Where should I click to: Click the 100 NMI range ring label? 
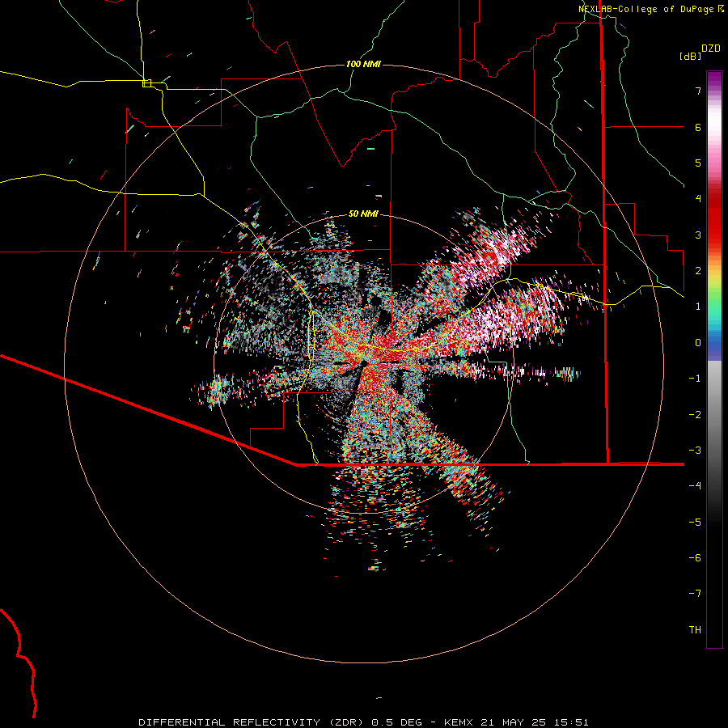pyautogui.click(x=363, y=64)
